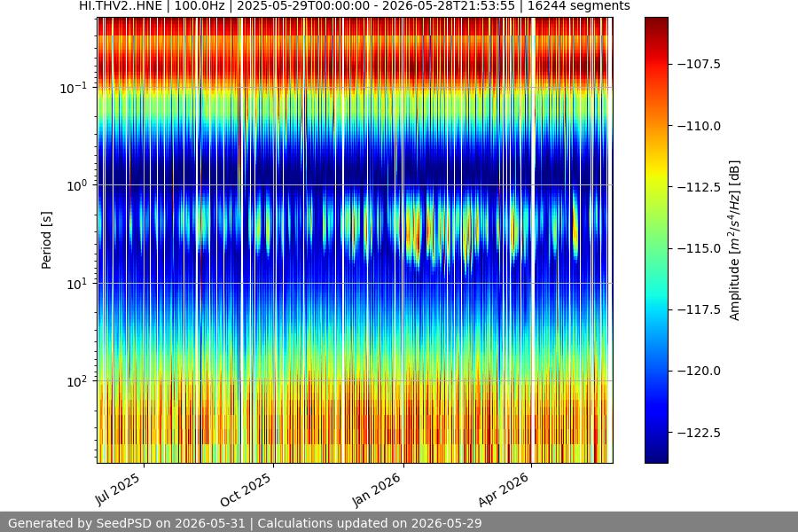The height and width of the screenshot is (532, 798).
Task: Click the 10^1 period tick label
Action: 76,284
